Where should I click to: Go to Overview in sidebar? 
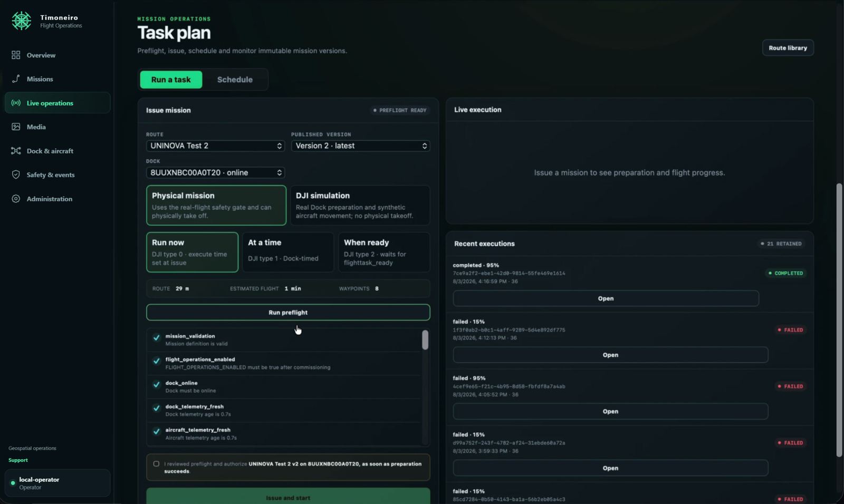click(x=57, y=55)
